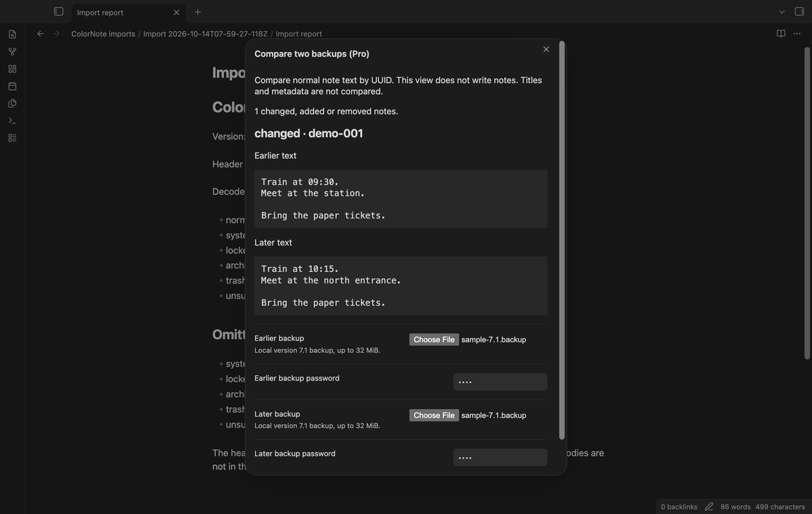Click the line 'Meet at the station.'
The image size is (812, 514).
click(313, 193)
